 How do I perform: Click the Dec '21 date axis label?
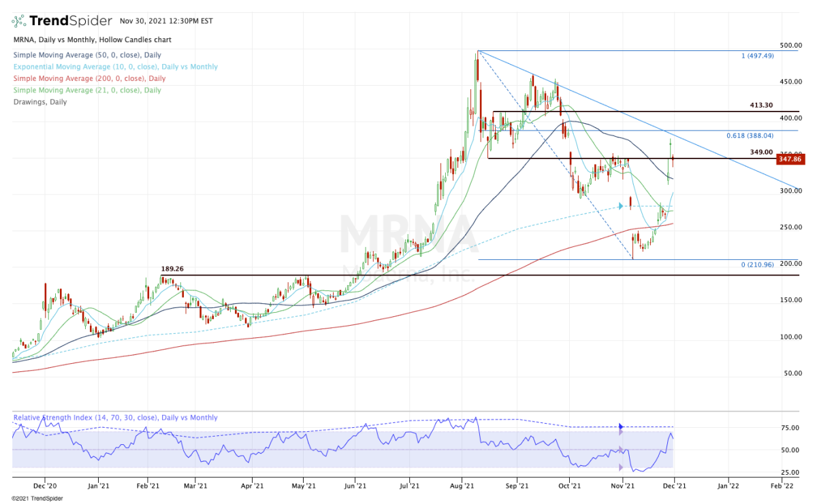pyautogui.click(x=673, y=486)
